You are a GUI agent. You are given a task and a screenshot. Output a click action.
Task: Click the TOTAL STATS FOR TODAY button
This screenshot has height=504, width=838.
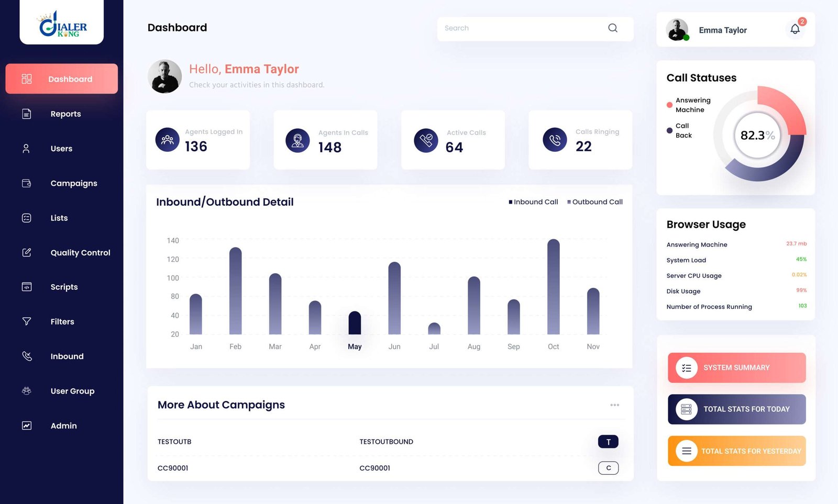(736, 409)
